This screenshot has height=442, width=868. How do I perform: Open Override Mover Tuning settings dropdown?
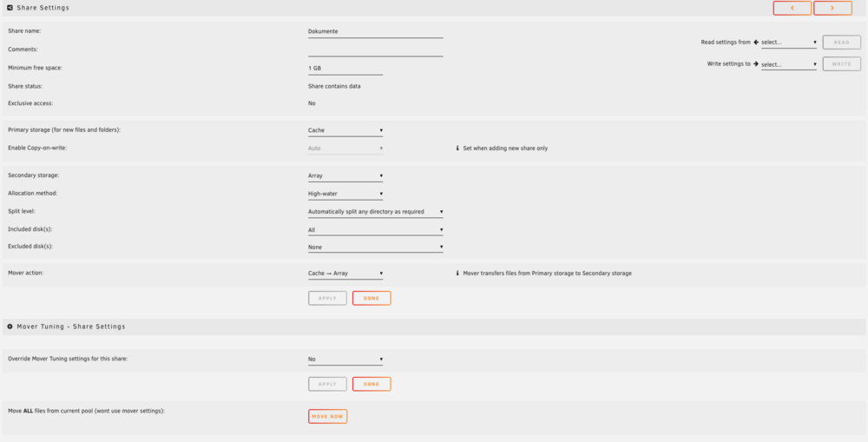(x=345, y=360)
